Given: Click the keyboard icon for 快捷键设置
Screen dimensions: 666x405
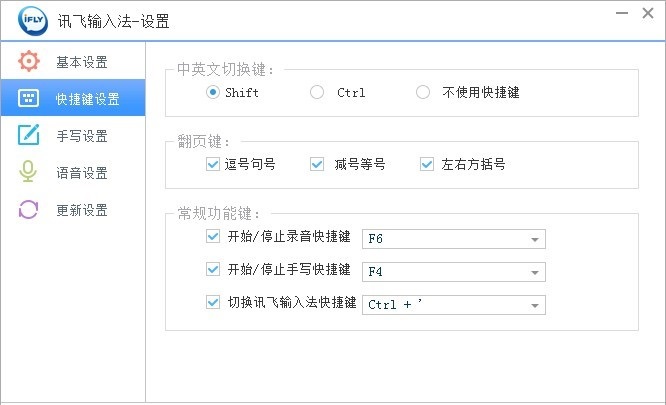Looking at the screenshot, I should click(29, 99).
